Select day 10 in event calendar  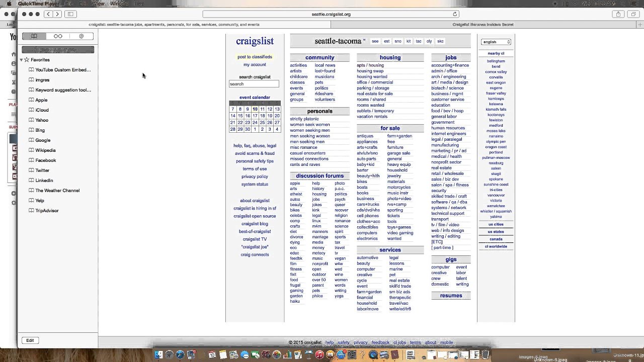255,109
